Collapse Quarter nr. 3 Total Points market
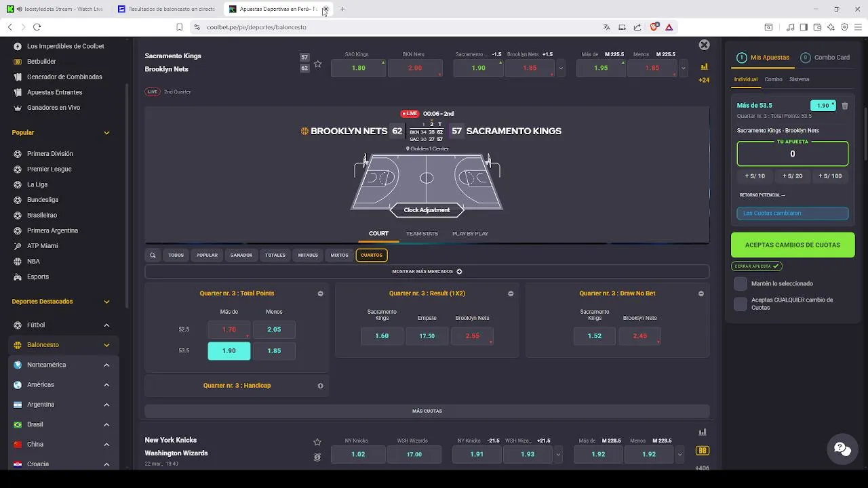The image size is (868, 488). tap(320, 293)
